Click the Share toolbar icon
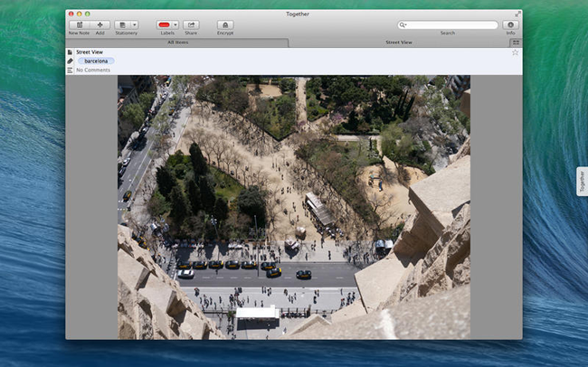This screenshot has width=588, height=367. 191,25
